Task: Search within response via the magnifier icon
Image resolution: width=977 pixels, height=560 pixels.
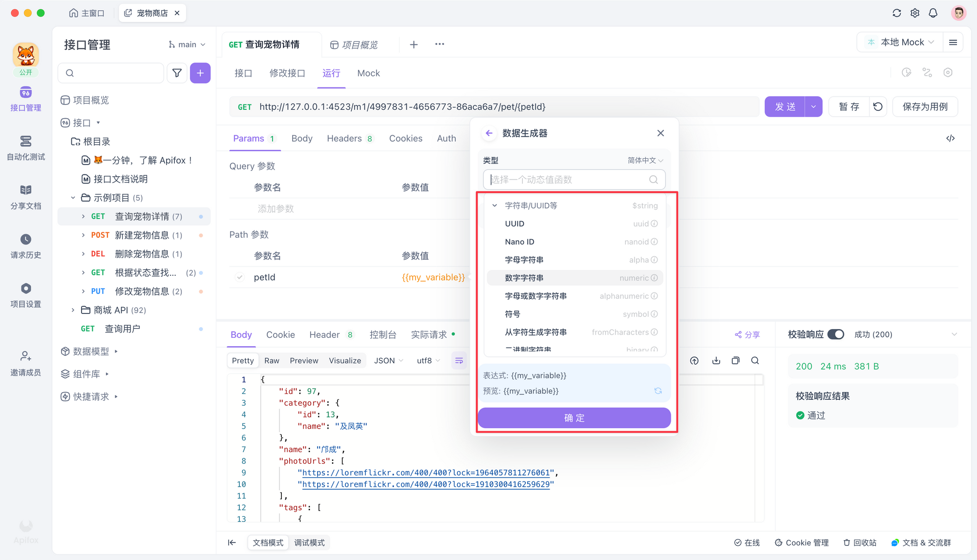Action: 755,360
